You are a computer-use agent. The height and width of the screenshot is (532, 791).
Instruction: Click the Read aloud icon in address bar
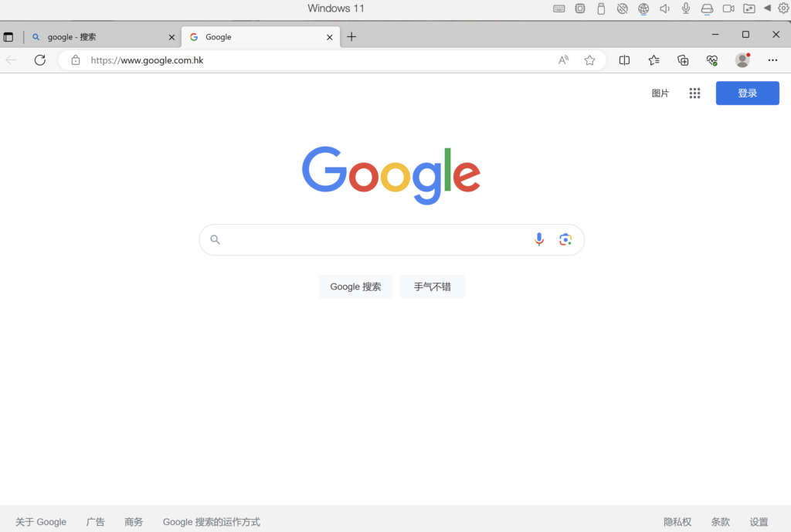[563, 60]
